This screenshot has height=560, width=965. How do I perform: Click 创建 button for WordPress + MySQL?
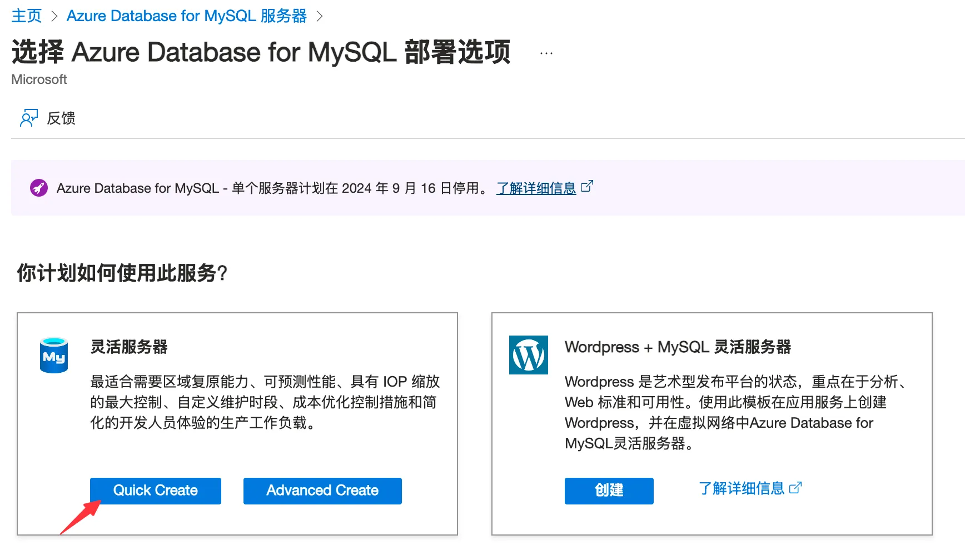(x=609, y=491)
